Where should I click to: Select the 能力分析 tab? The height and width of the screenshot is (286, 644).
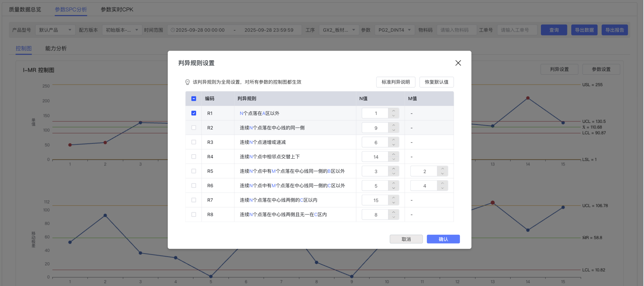56,49
